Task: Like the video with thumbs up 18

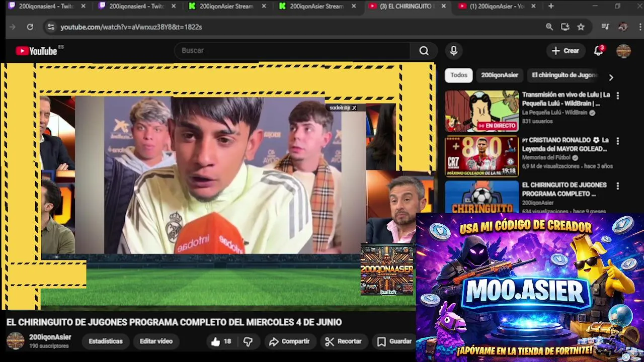Action: point(221,341)
